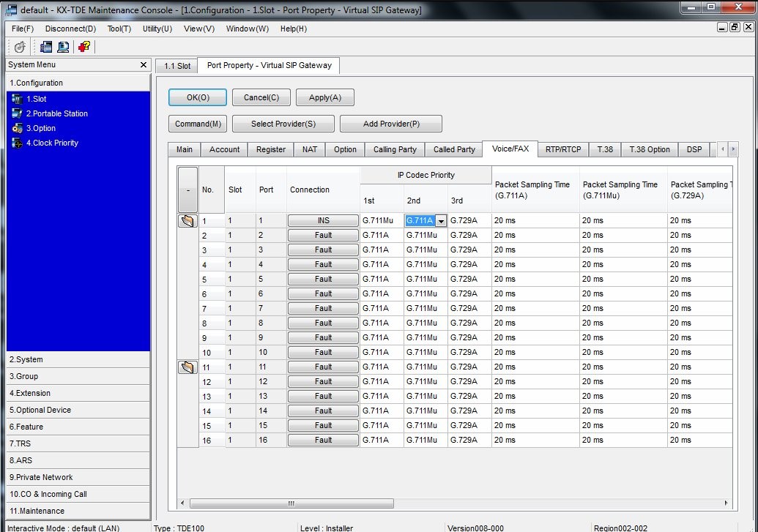
Task: Open the Tool(T) menu
Action: [119, 29]
